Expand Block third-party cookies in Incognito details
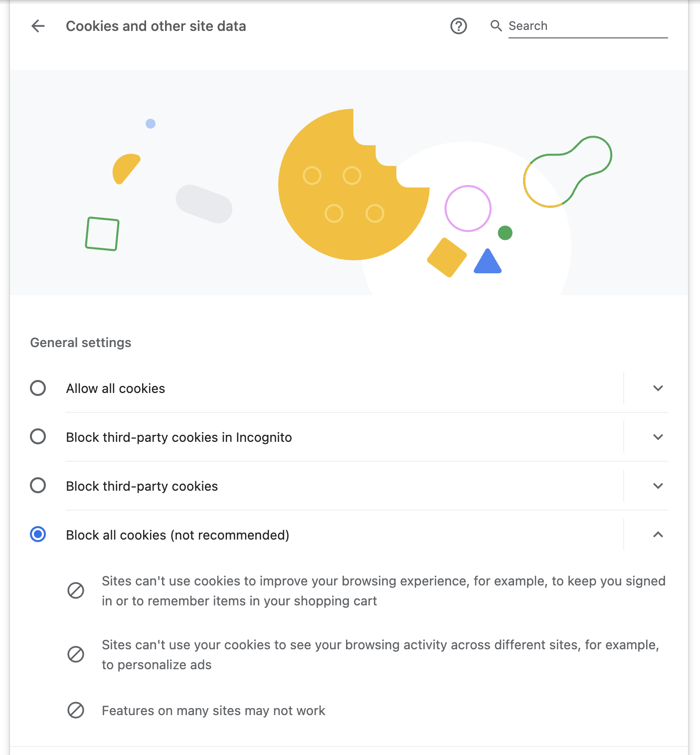Viewport: 700px width, 755px height. pyautogui.click(x=658, y=437)
